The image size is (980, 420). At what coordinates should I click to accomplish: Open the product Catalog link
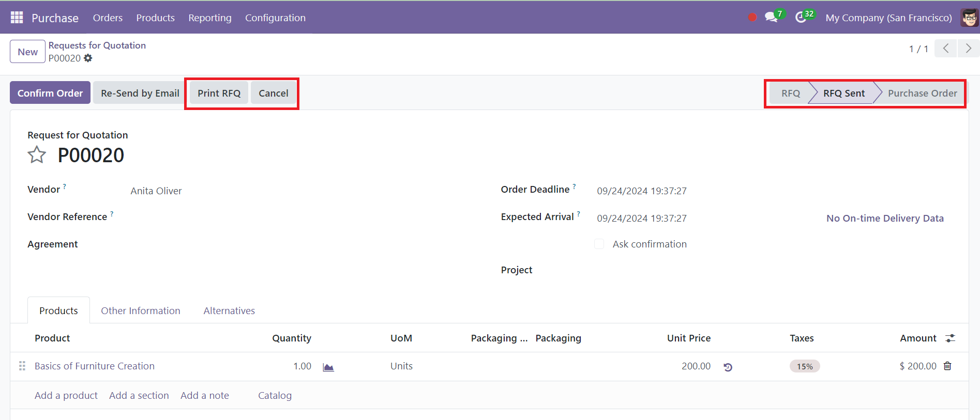point(275,395)
